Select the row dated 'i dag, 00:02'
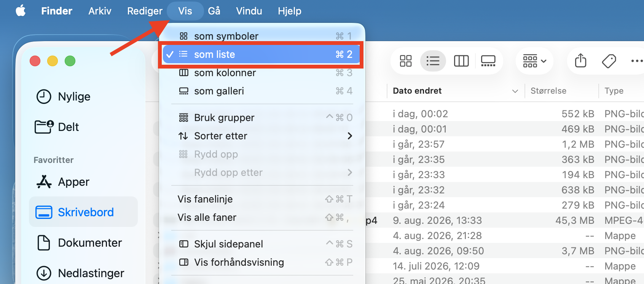Viewport: 644px width, 284px height. click(505, 114)
